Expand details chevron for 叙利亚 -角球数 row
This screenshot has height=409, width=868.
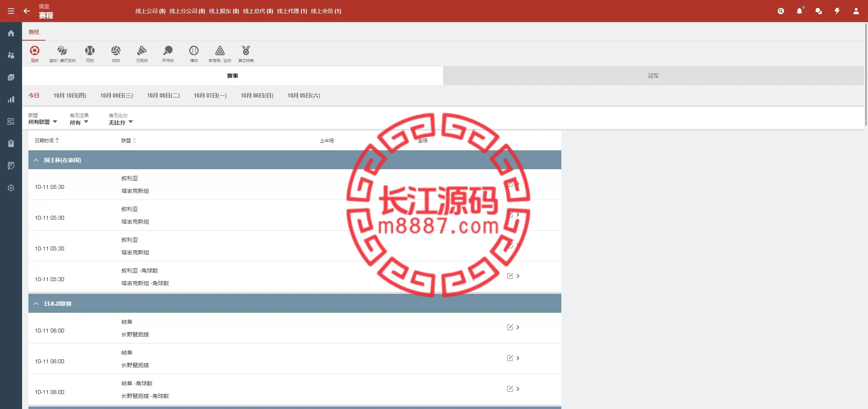coord(518,276)
